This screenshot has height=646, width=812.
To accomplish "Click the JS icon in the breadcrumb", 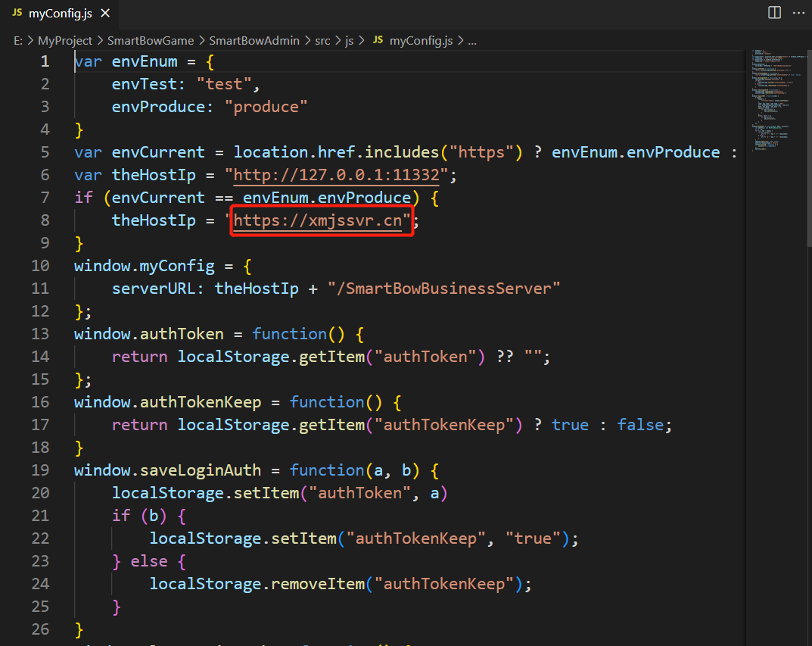I will 378,41.
